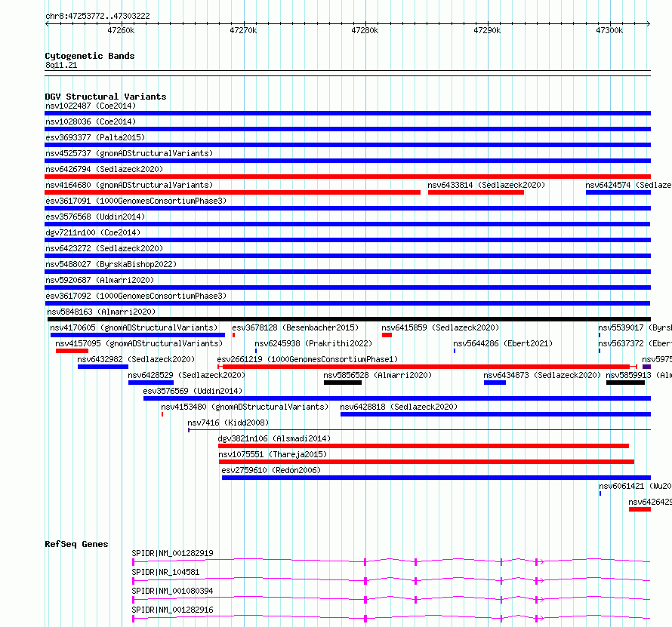
Task: Open nsv4157095 (gnomADStructuralVariants) variant
Action: (139, 343)
